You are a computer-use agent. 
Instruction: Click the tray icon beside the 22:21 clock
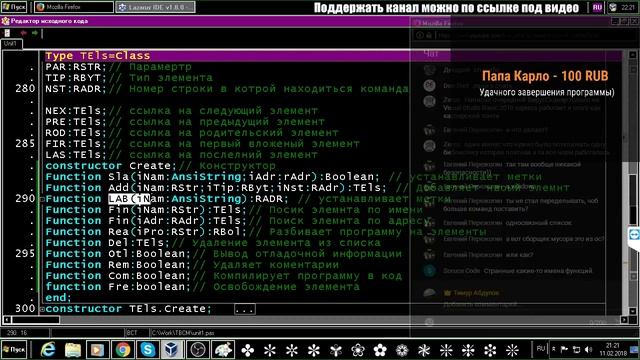613,7
